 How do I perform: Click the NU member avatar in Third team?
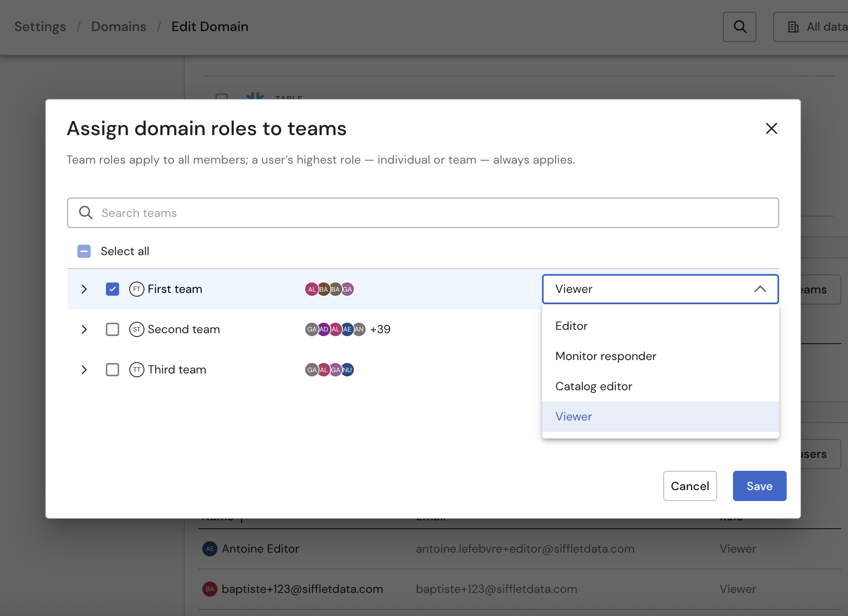[348, 370]
